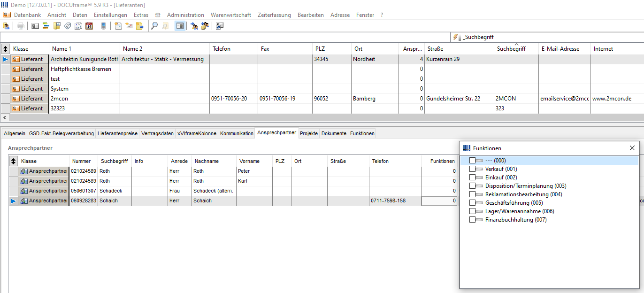Tick Lager/Warenannahme (006) checkbox
This screenshot has height=293, width=644.
point(473,211)
